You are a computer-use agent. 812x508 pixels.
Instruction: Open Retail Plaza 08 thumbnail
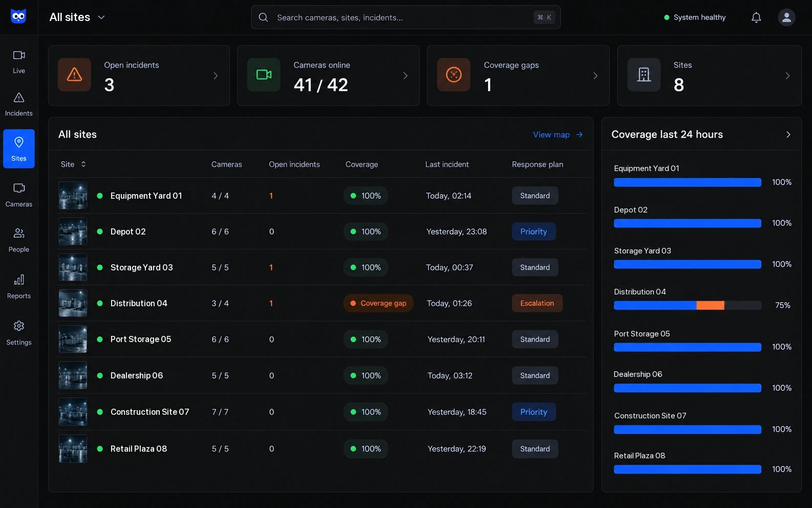click(73, 449)
